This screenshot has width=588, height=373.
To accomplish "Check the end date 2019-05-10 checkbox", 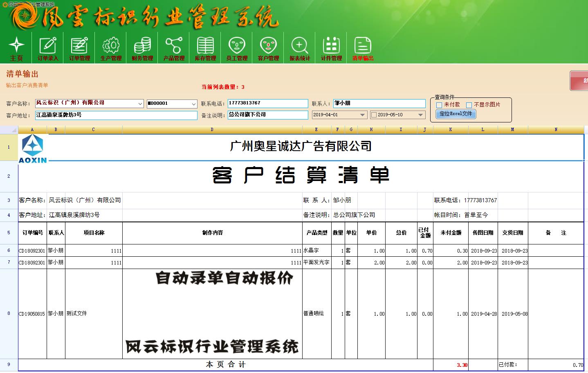I will coord(373,115).
